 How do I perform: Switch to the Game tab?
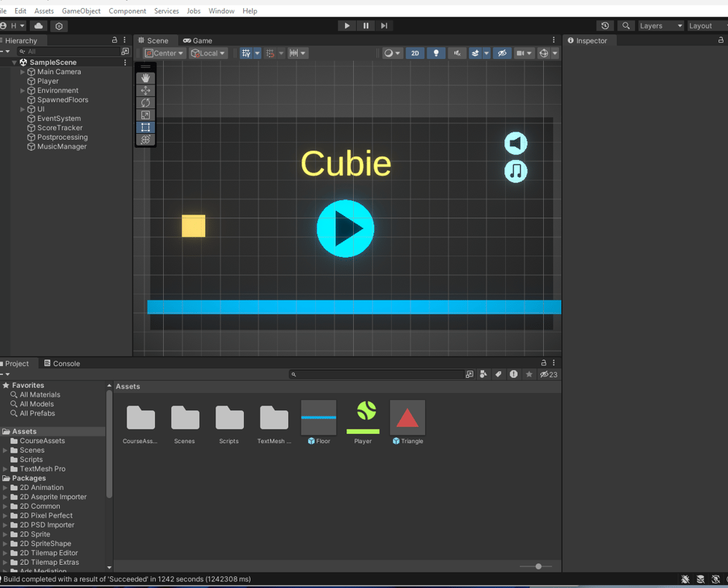(198, 41)
